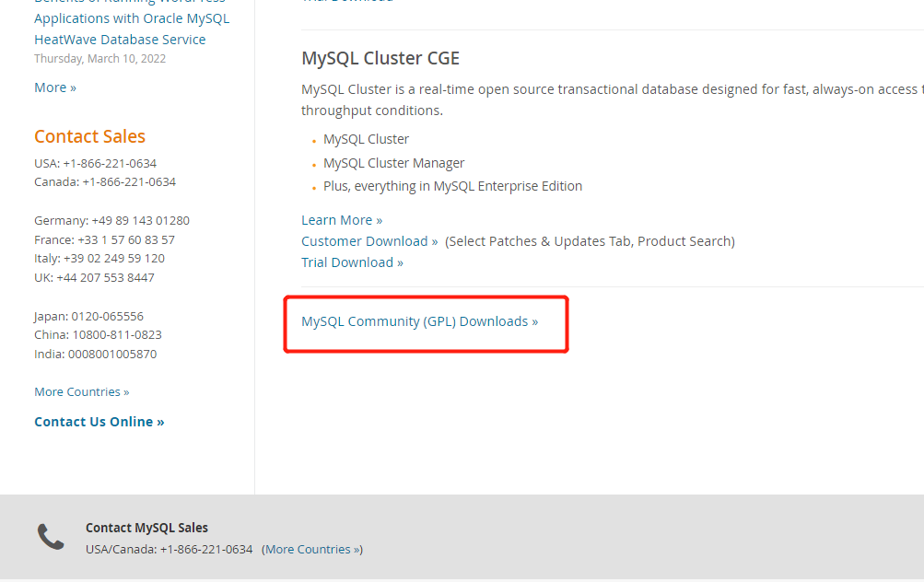
Task: Click the phone icon in Contact MySQL Sales footer
Action: [x=51, y=537]
